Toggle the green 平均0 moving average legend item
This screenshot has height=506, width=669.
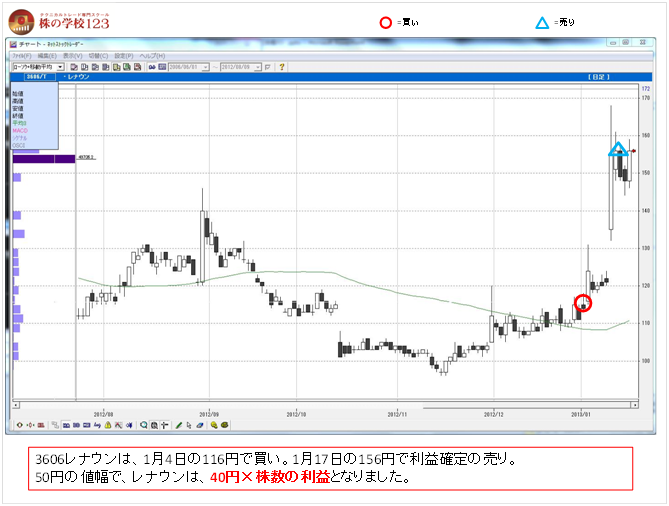pos(20,124)
